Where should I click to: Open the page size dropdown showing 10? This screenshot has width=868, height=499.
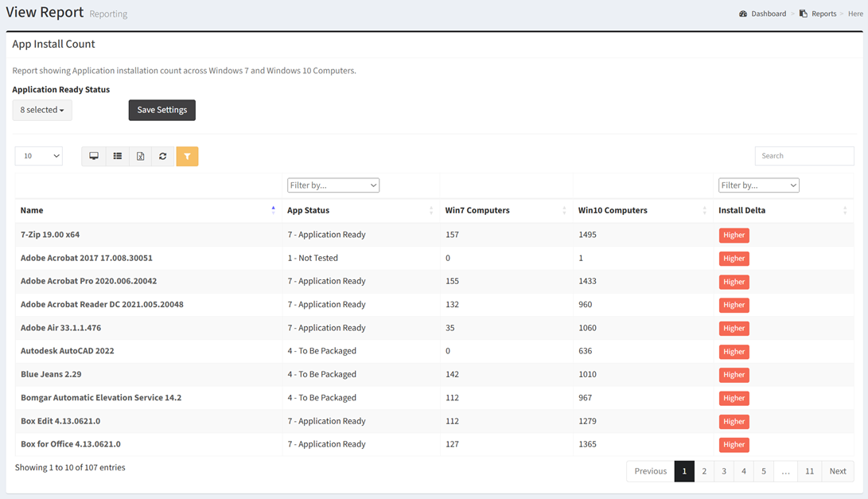pyautogui.click(x=38, y=156)
